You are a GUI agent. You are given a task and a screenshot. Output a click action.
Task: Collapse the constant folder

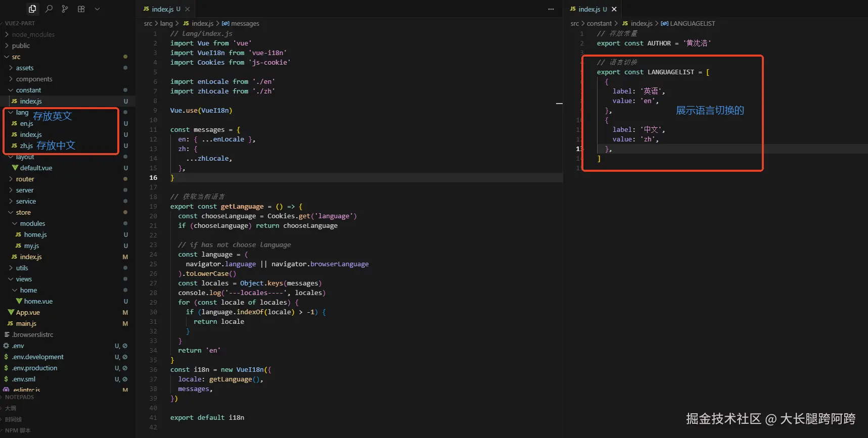(x=68, y=90)
